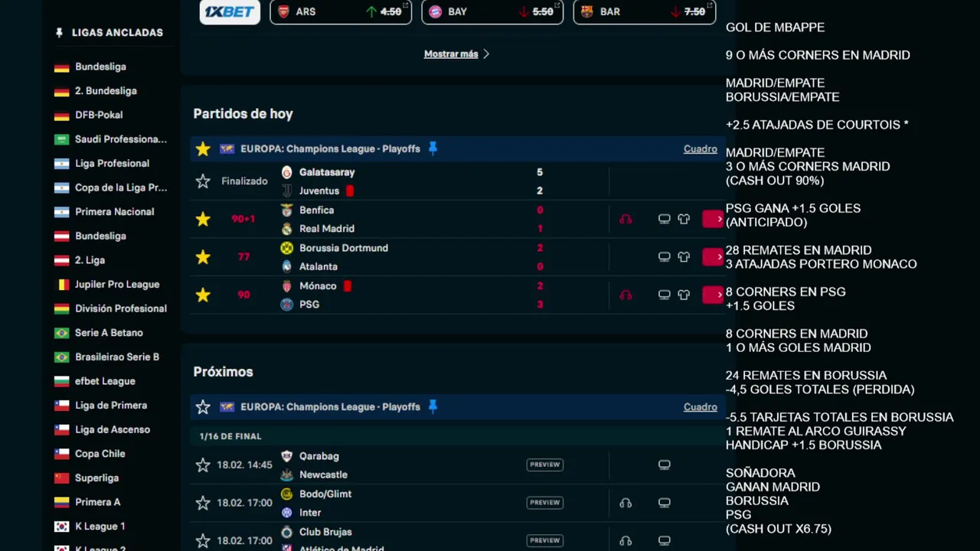This screenshot has width=980, height=551.
Task: Open live red arrow button for Benfica match
Action: [712, 219]
